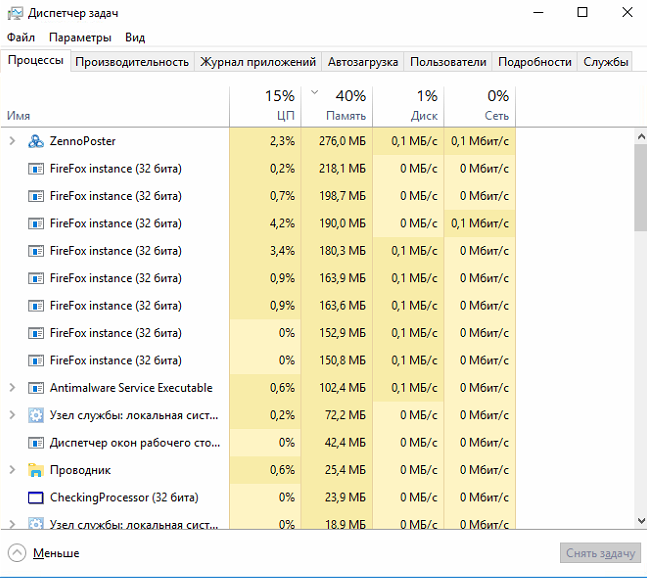Select the Диспетчер окон рабочего сто... row name
Screen dimensions: 647x578
[135, 443]
